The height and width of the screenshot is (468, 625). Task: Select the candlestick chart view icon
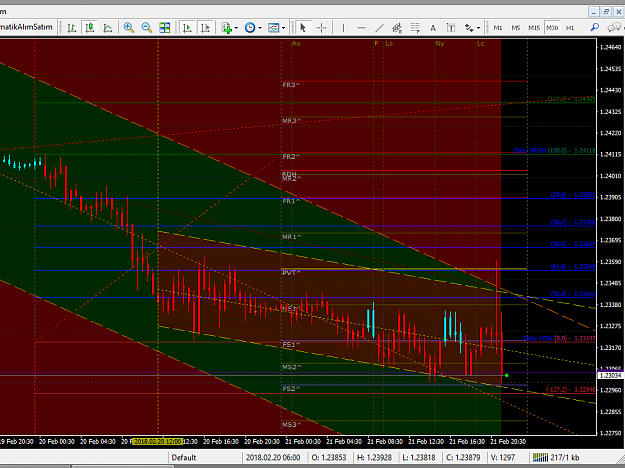pos(90,28)
